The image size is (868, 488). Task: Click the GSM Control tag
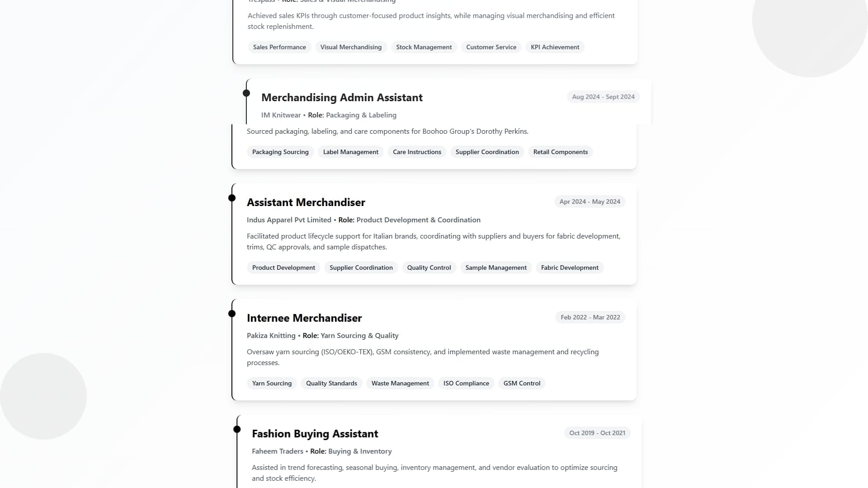522,383
